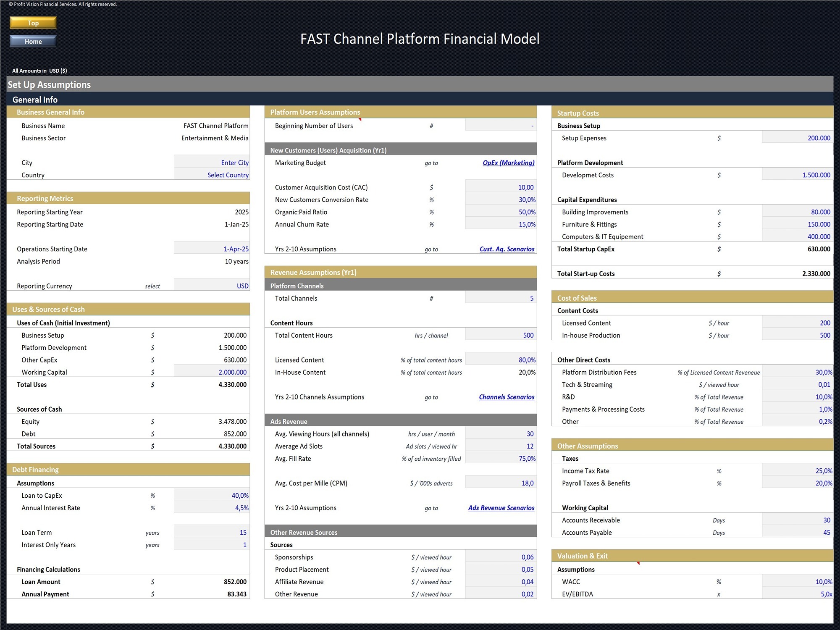Open the Cust. Aq. Scenarios link
This screenshot has height=630, width=840.
[507, 249]
